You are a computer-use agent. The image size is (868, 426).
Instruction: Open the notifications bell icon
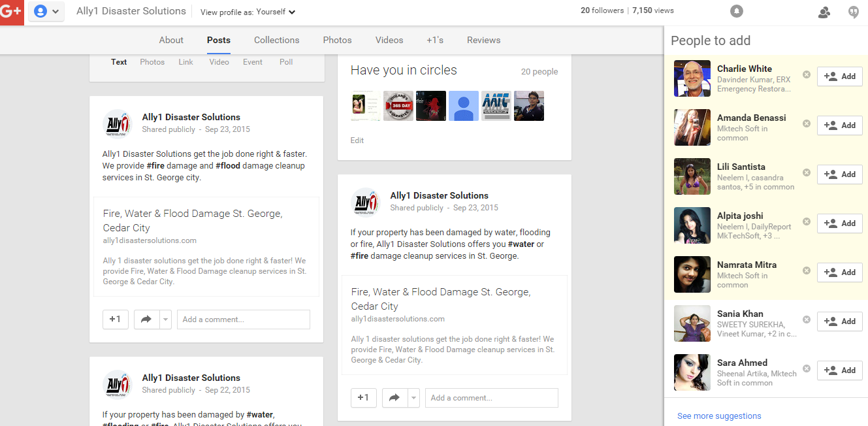(x=737, y=12)
